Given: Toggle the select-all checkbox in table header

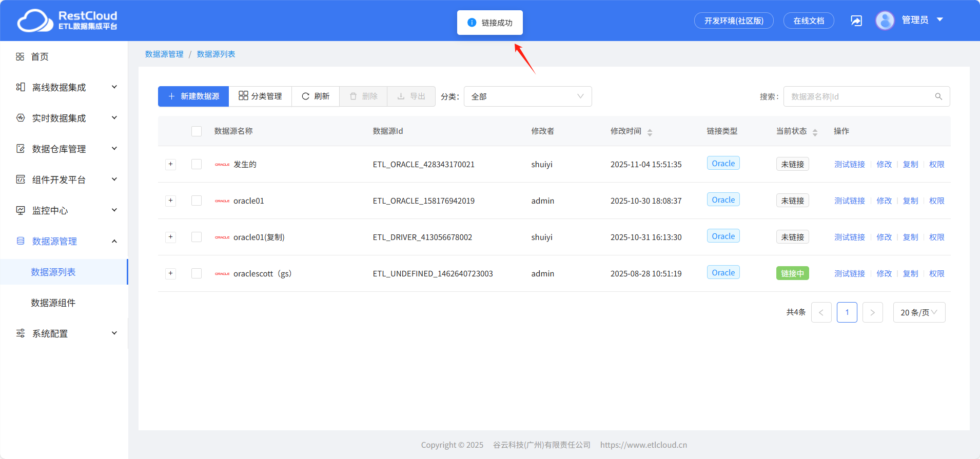Looking at the screenshot, I should pyautogui.click(x=197, y=131).
